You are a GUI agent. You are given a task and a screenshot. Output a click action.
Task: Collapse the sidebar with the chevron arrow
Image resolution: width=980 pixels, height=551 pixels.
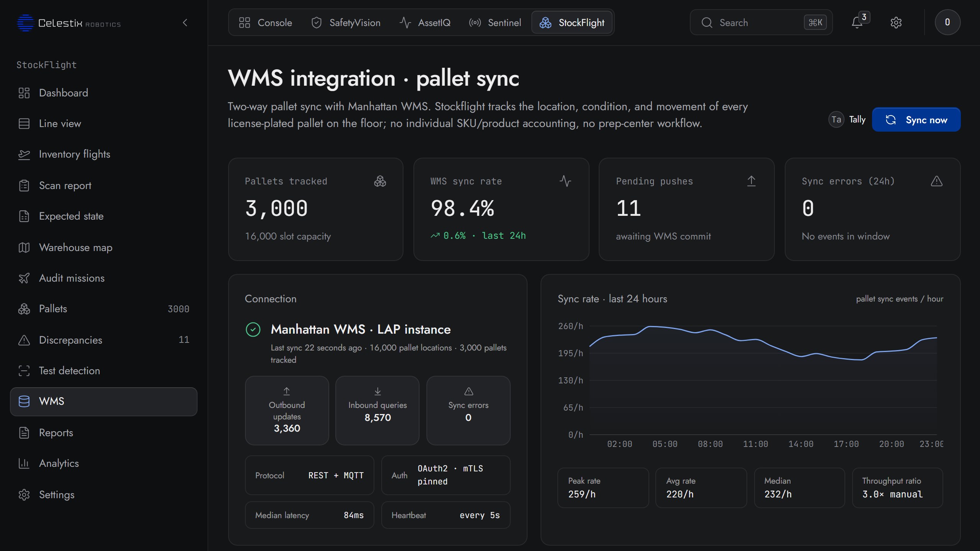click(x=185, y=23)
